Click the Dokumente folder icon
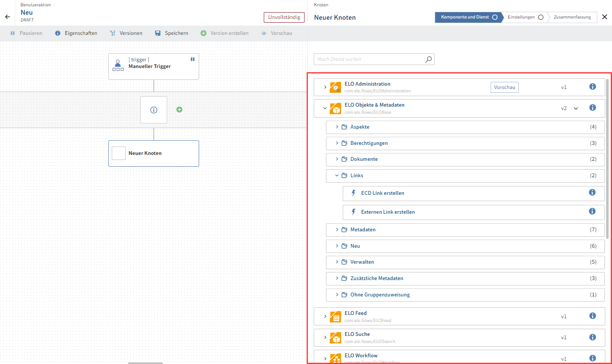Viewport: 612px width, 364px height. (x=344, y=159)
